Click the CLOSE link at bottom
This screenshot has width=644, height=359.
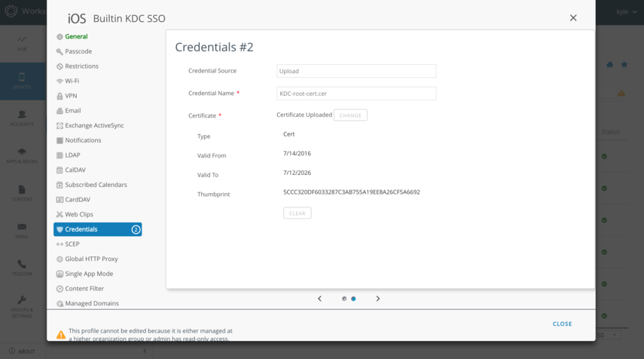(x=562, y=324)
